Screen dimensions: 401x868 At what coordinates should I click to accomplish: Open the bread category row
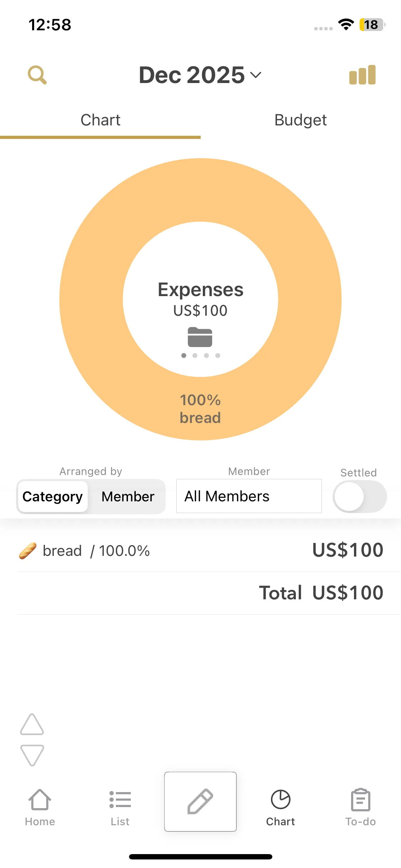[x=200, y=551]
